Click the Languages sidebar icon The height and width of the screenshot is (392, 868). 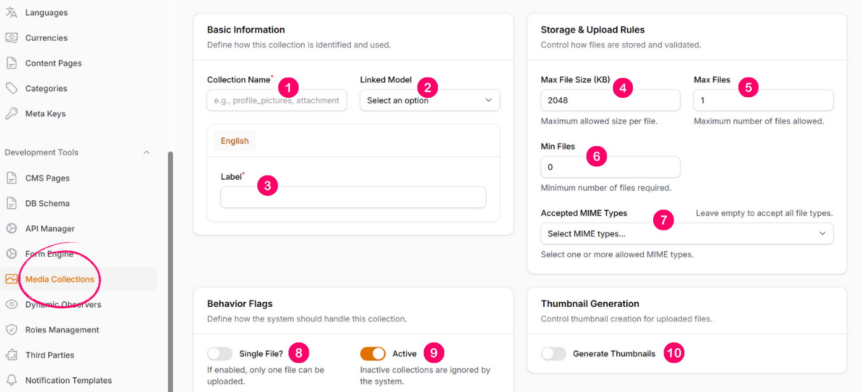[11, 13]
